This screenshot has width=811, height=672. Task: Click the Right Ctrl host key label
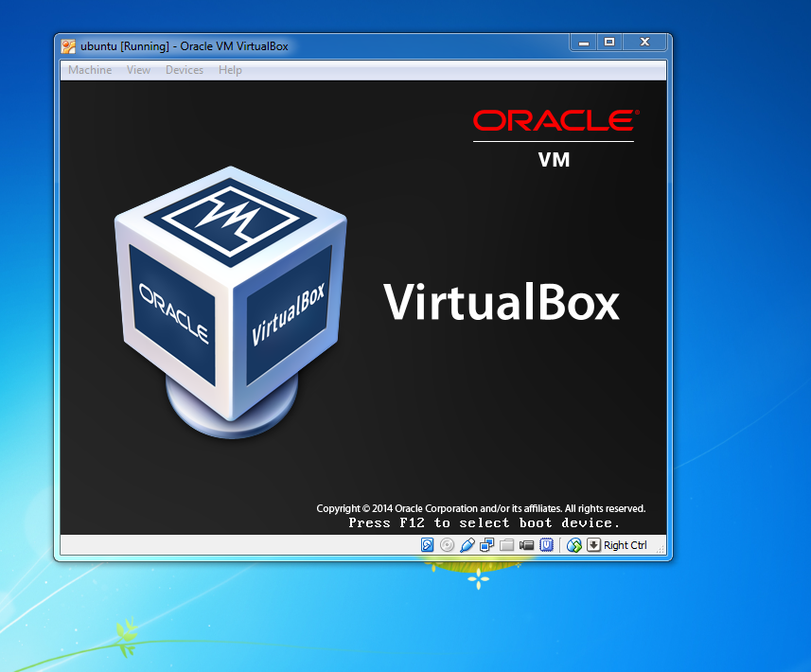point(626,545)
